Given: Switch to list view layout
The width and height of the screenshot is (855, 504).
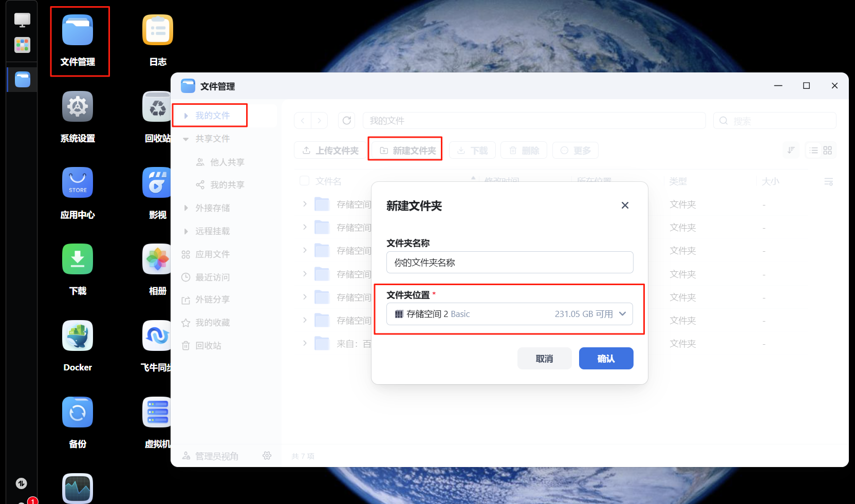Looking at the screenshot, I should (814, 150).
